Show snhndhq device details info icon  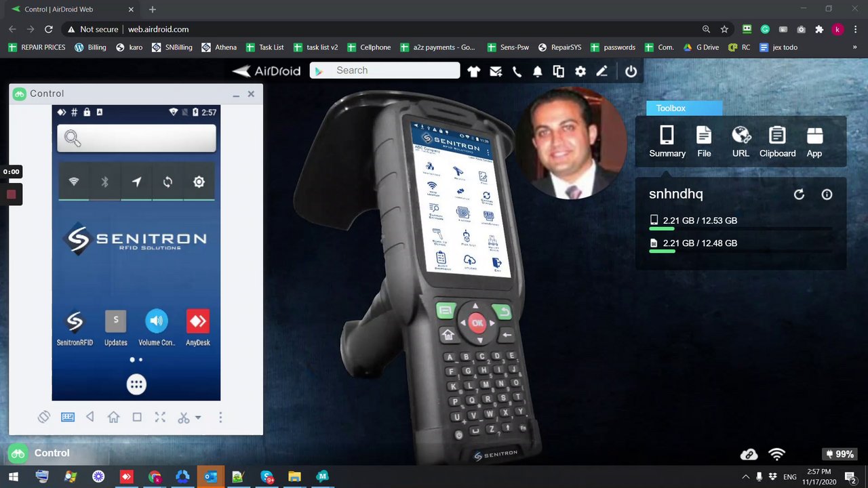point(827,195)
